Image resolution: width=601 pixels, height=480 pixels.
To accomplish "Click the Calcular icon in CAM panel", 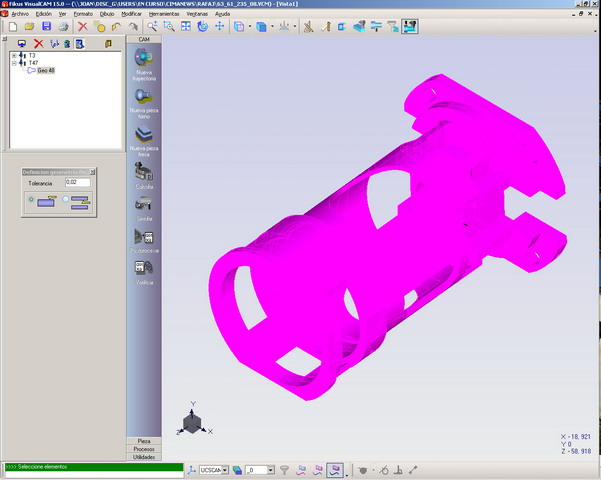I will [145, 173].
